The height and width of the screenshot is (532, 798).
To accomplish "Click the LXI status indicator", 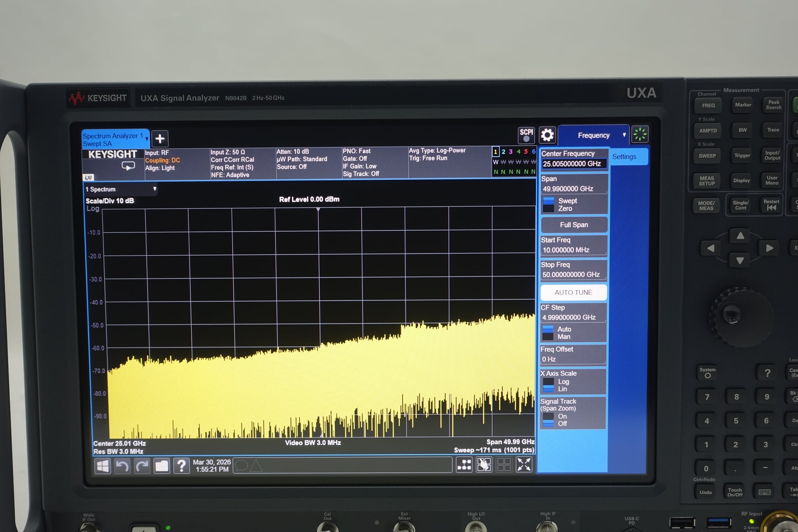I will (x=88, y=177).
